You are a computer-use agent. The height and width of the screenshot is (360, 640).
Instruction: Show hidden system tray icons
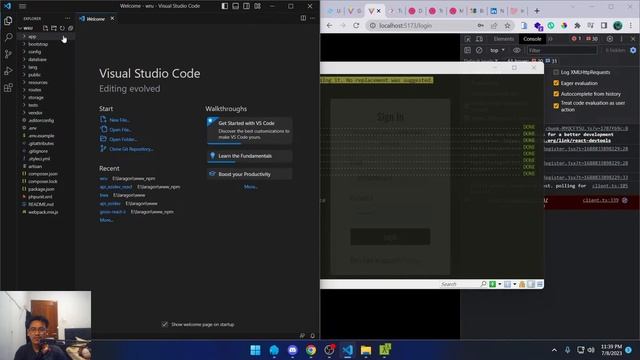(554, 350)
